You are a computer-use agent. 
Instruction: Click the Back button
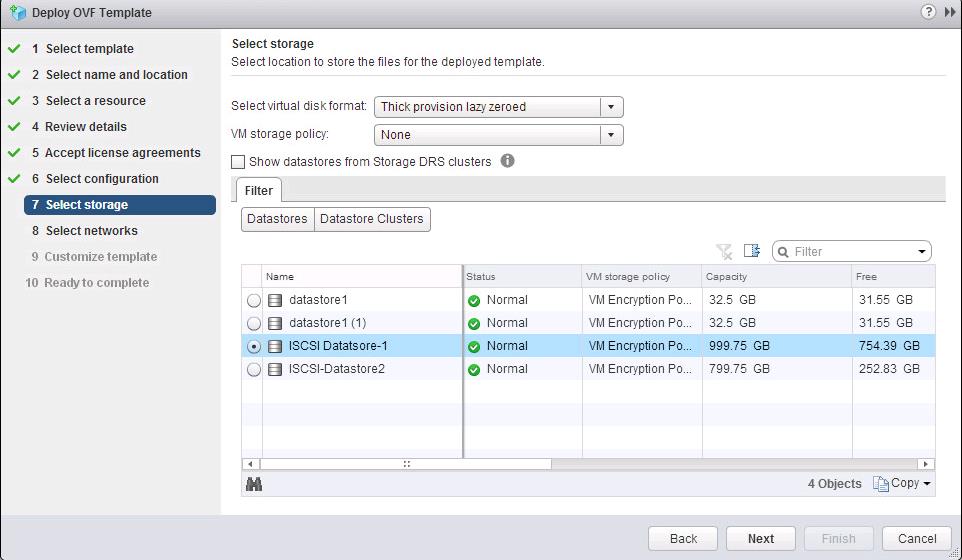683,538
